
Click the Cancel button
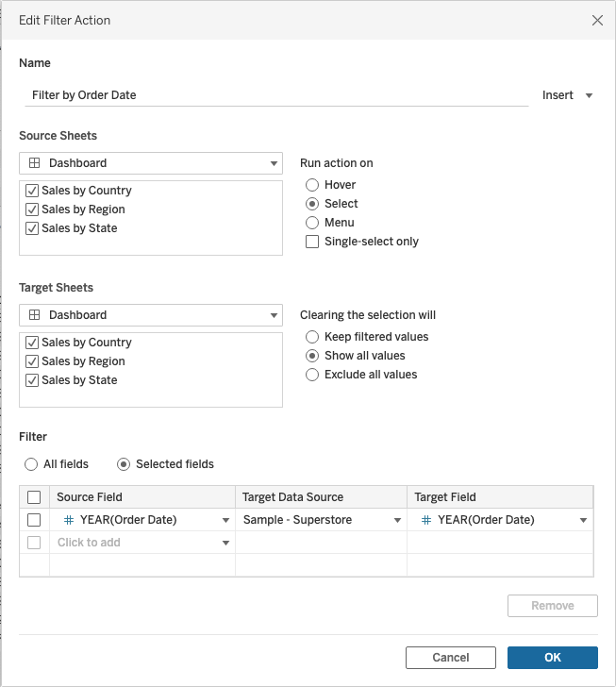[451, 658]
